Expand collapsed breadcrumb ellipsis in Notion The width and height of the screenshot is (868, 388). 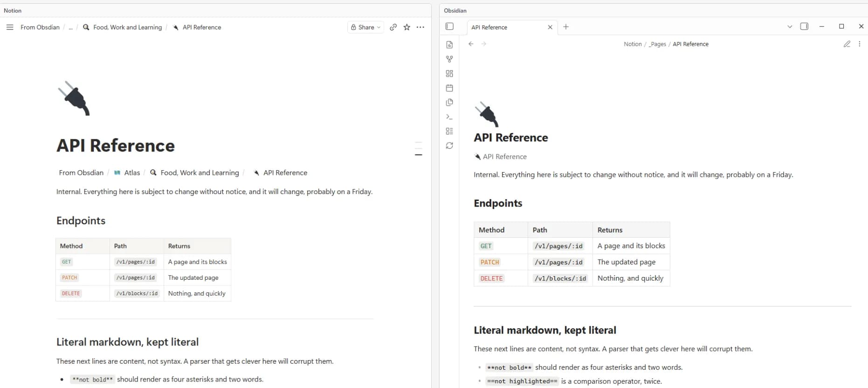(x=70, y=28)
